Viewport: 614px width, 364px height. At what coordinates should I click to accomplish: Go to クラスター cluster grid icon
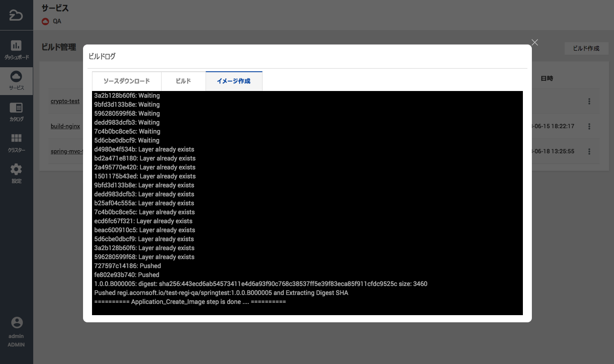point(16,139)
